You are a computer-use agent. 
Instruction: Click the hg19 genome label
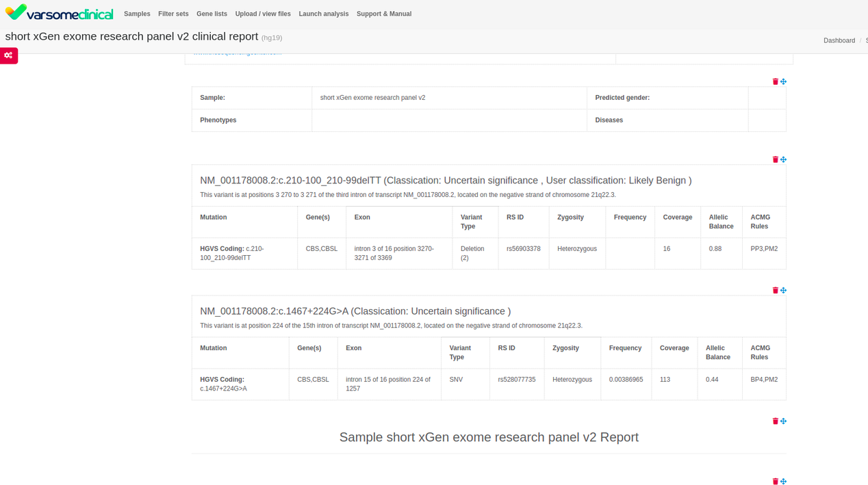point(272,38)
